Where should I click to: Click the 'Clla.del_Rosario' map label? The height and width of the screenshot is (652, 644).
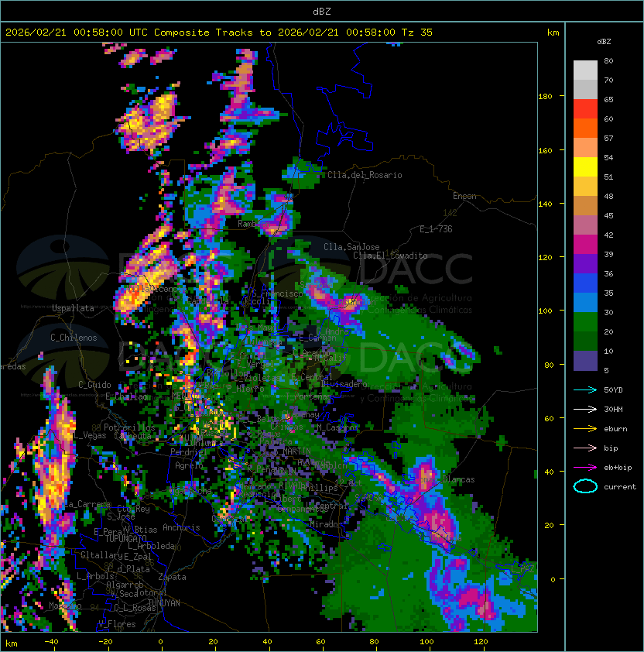(365, 175)
